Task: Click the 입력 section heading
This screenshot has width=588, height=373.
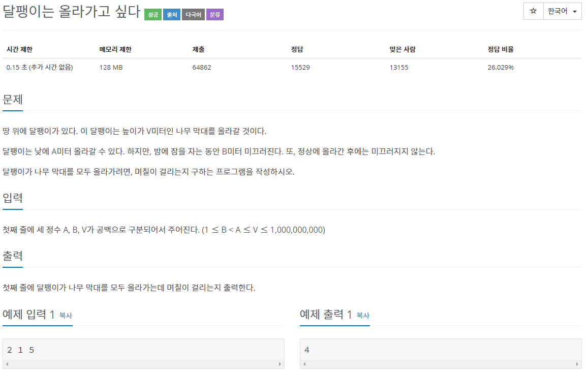Action: click(13, 198)
